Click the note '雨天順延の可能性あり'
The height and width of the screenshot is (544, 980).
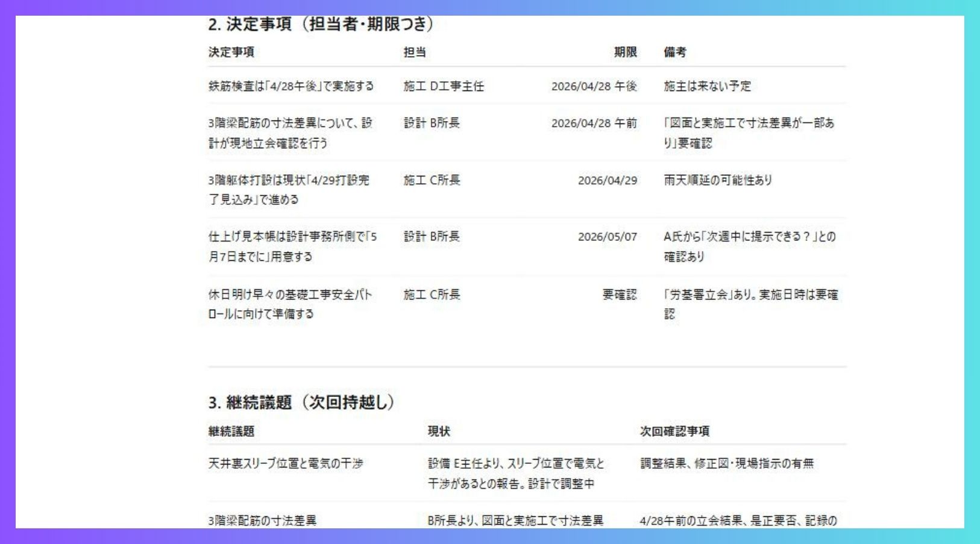click(718, 180)
